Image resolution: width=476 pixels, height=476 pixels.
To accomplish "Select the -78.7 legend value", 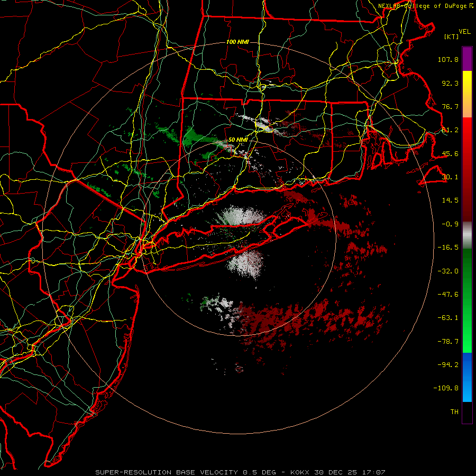I will (448, 342).
